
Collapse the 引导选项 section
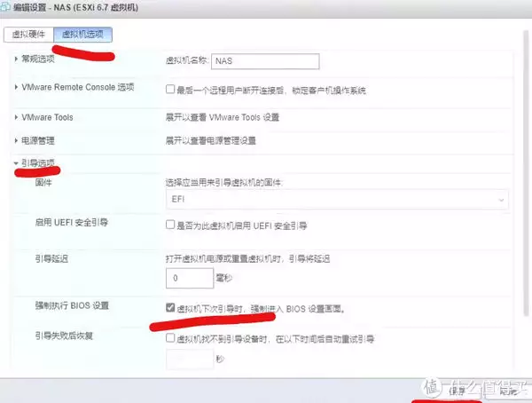pyautogui.click(x=16, y=163)
